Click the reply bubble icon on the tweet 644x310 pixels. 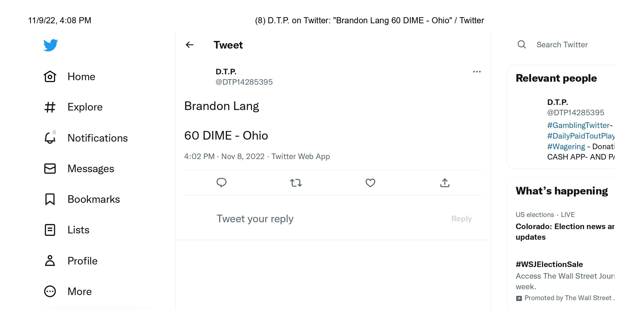[221, 183]
